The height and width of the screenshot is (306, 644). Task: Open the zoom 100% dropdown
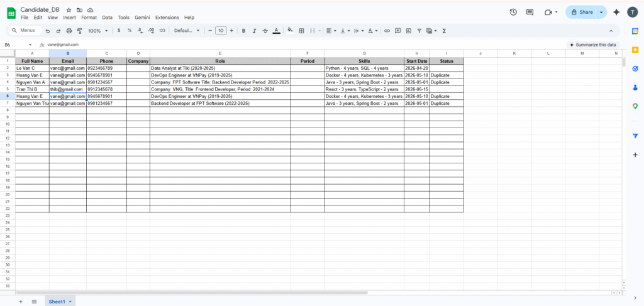97,30
